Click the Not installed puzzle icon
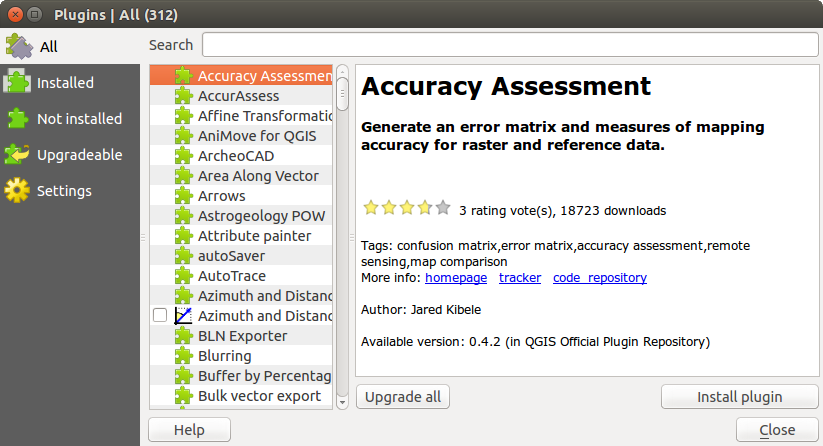The image size is (823, 446). (17, 119)
